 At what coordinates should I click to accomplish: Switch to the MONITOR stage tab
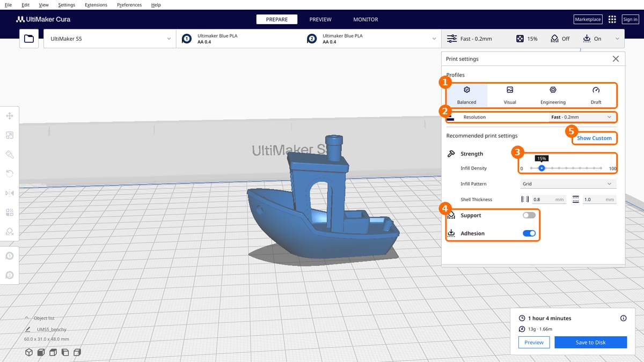365,19
